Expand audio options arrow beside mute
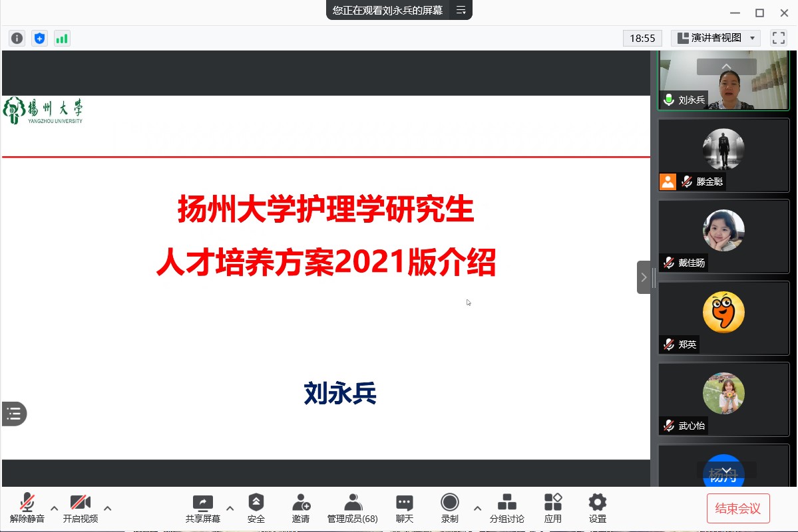The height and width of the screenshot is (532, 798). click(x=55, y=509)
